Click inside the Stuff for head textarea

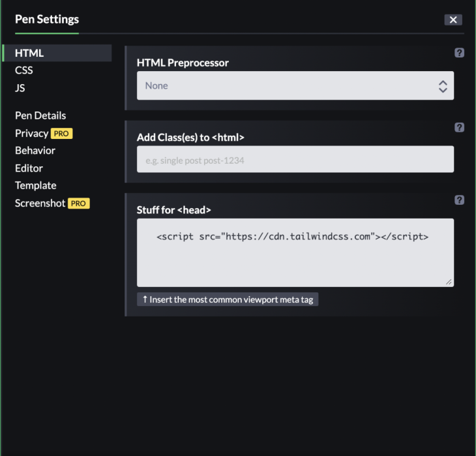(295, 252)
